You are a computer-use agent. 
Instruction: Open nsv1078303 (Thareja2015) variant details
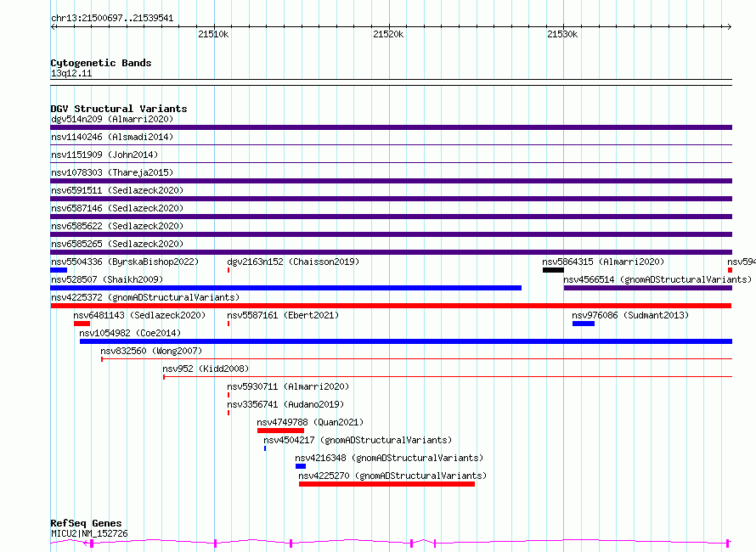(x=112, y=172)
